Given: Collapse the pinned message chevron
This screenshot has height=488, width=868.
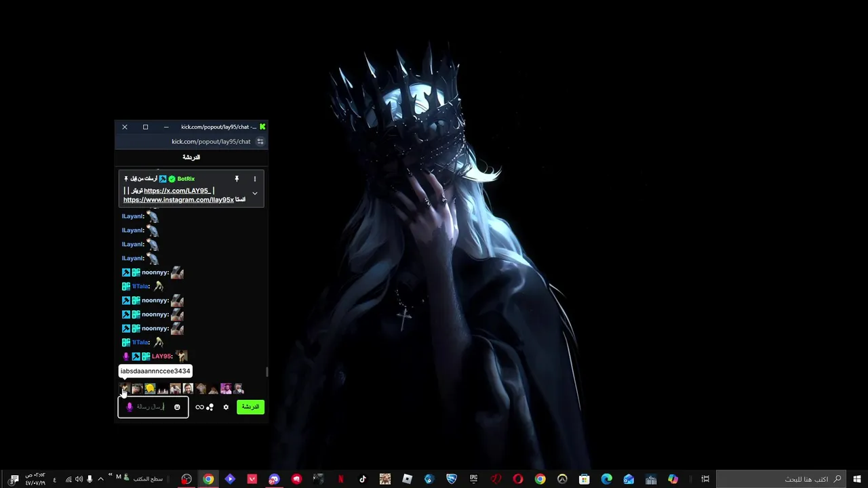Looking at the screenshot, I should [x=255, y=193].
